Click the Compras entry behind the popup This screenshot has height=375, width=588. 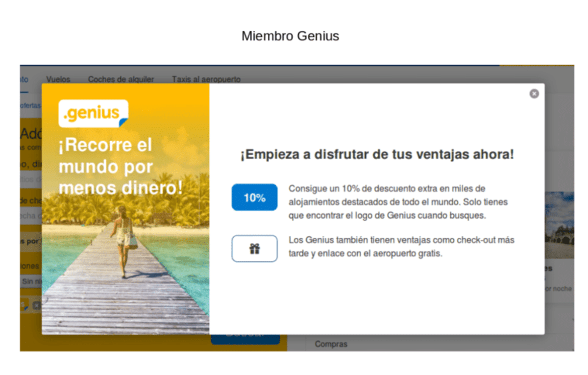pyautogui.click(x=331, y=344)
